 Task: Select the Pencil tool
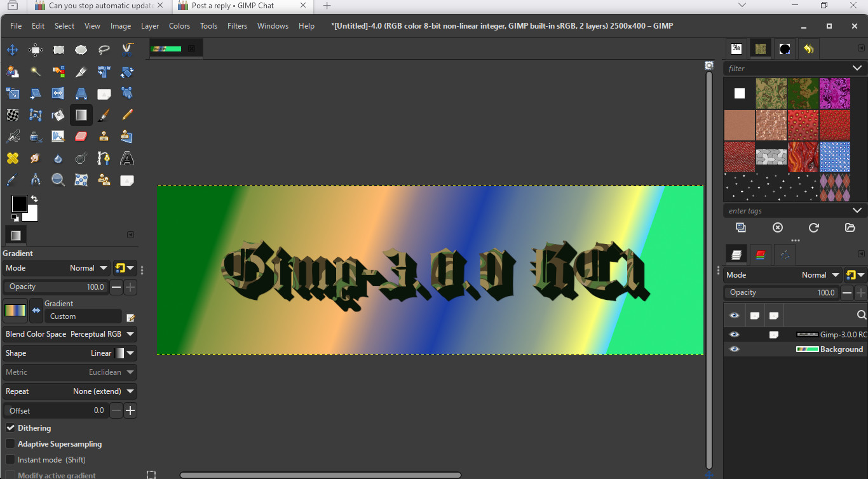[x=127, y=115]
